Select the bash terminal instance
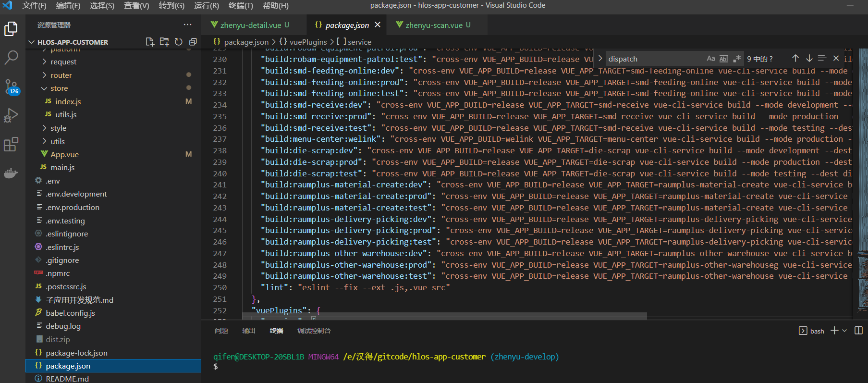 coord(811,331)
